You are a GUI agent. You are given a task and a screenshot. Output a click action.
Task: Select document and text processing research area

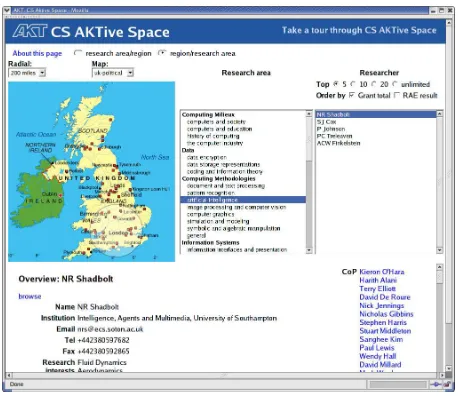click(226, 186)
